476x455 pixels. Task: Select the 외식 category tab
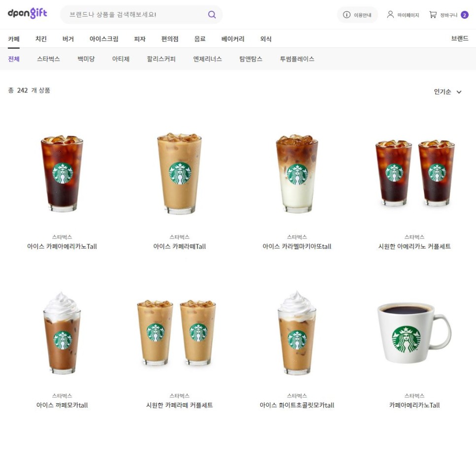266,39
